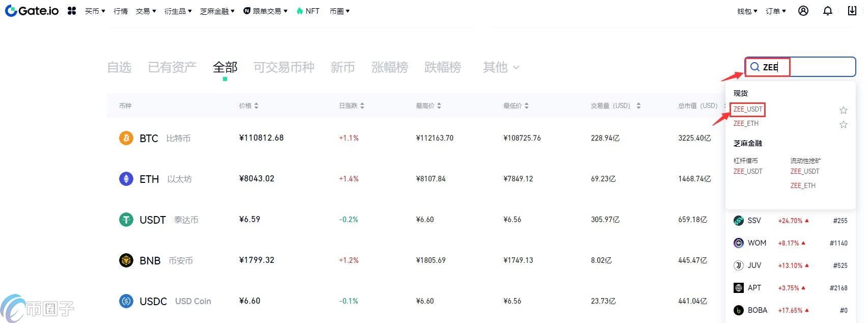
Task: Expand the 衍生品 menu
Action: [178, 11]
